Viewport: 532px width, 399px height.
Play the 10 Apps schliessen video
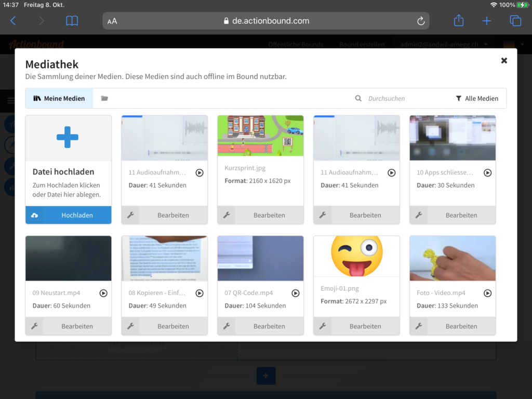(x=487, y=172)
